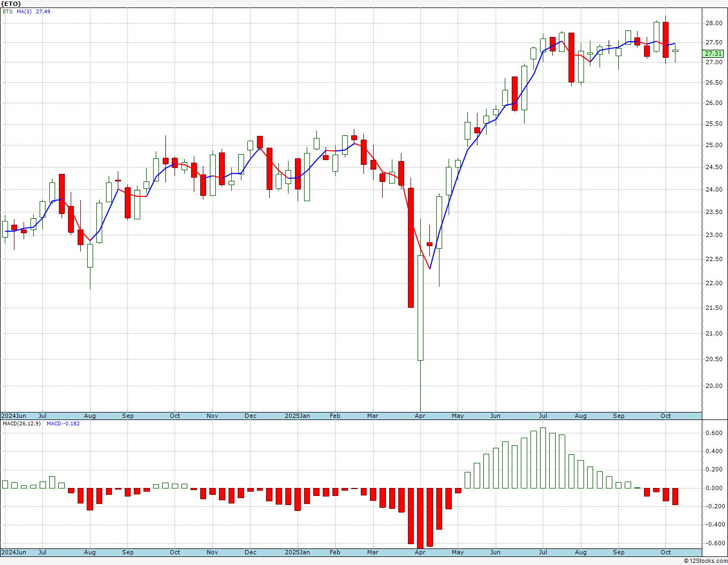
Task: Select the MACD(26,12,9) indicator label
Action: click(22, 423)
